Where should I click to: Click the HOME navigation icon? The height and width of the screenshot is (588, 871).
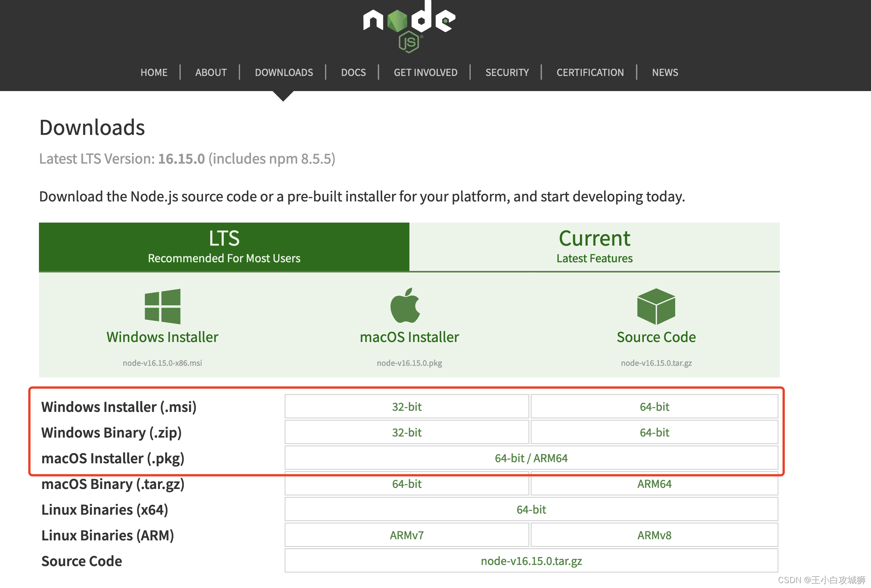153,72
